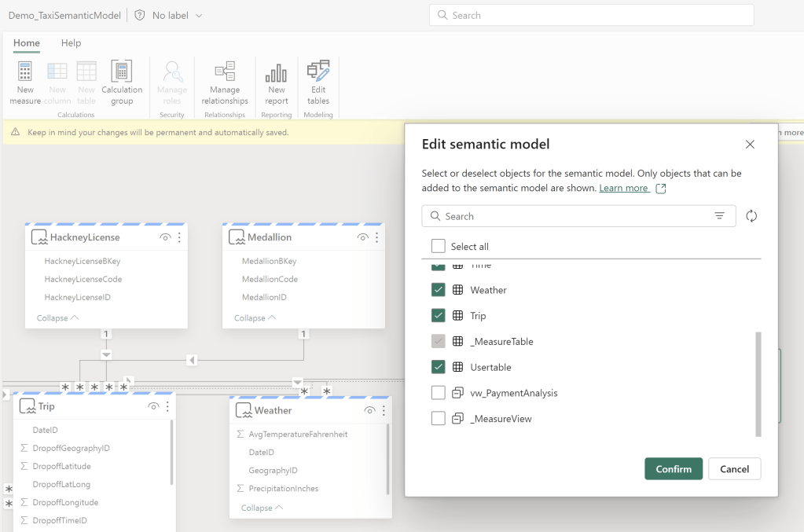The image size is (804, 532).
Task: Check the Select all checkbox
Action: [x=439, y=246]
